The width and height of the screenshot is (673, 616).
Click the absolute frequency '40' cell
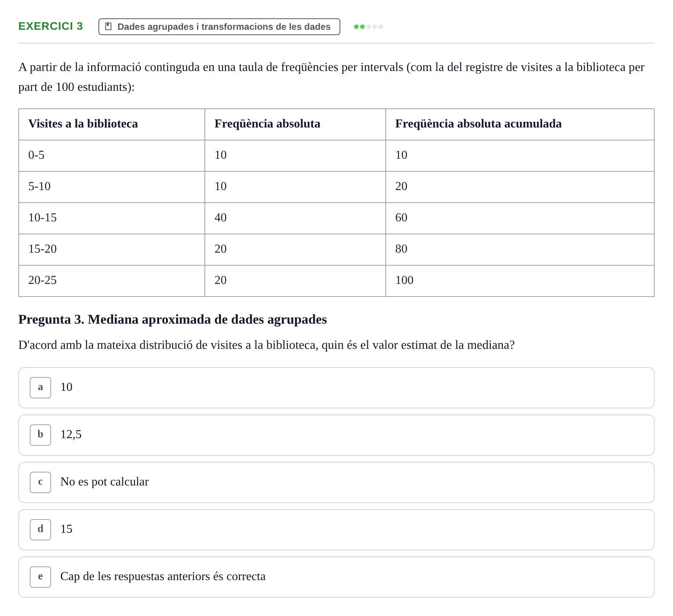(295, 218)
